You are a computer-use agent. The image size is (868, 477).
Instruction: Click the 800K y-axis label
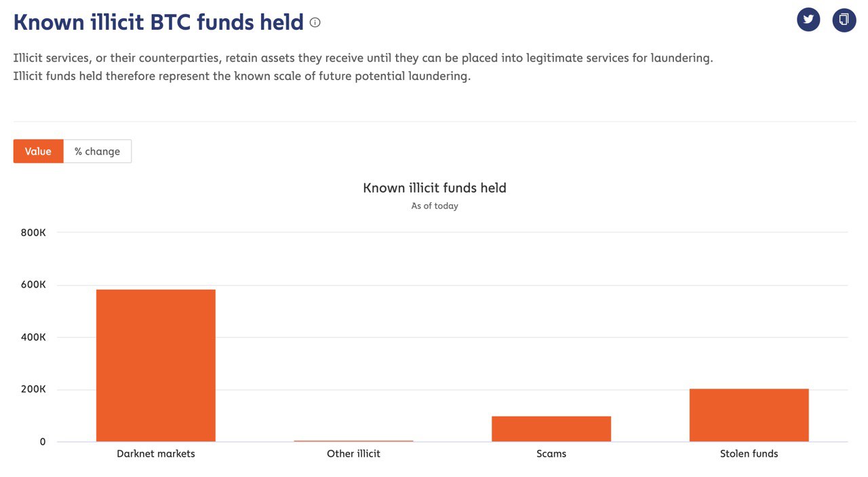pyautogui.click(x=33, y=233)
